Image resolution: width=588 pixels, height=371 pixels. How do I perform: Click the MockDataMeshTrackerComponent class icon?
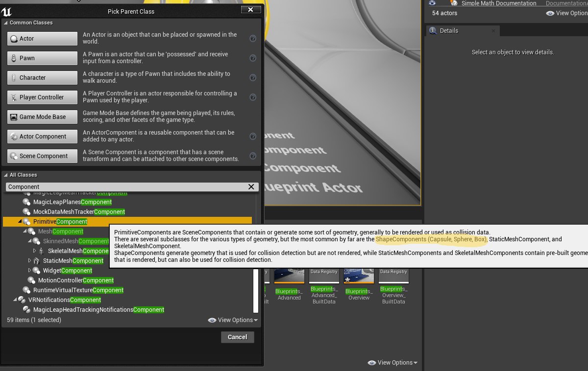coord(26,212)
